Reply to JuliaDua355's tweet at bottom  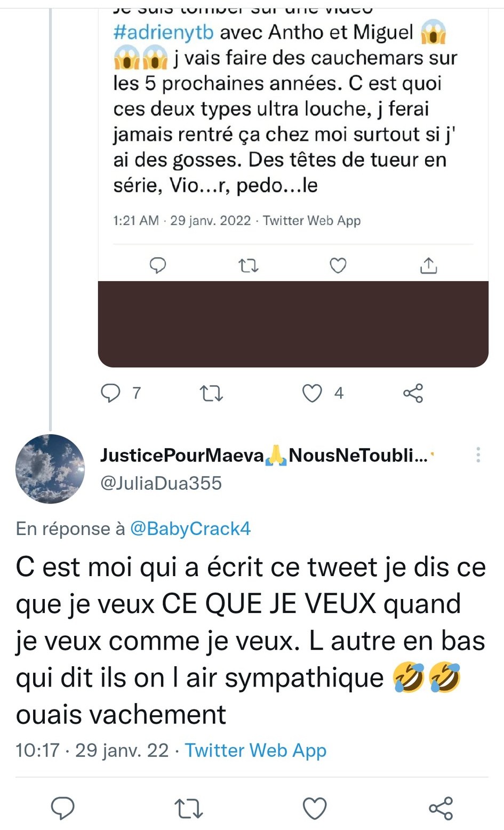(x=62, y=808)
